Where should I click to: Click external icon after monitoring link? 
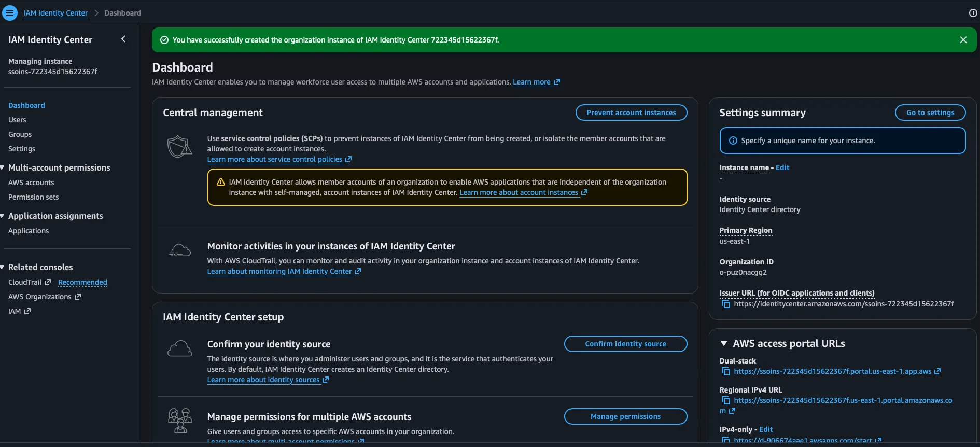tap(358, 271)
